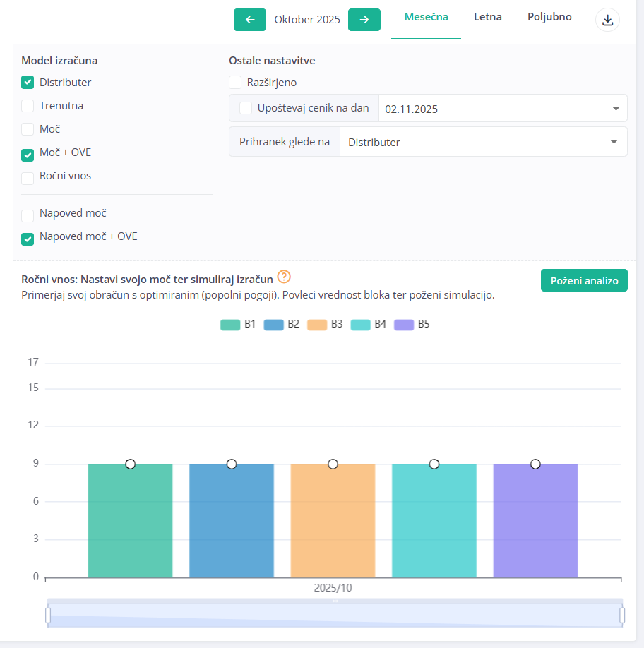The width and height of the screenshot is (644, 648).
Task: Switch to the Letna tab
Action: point(488,17)
